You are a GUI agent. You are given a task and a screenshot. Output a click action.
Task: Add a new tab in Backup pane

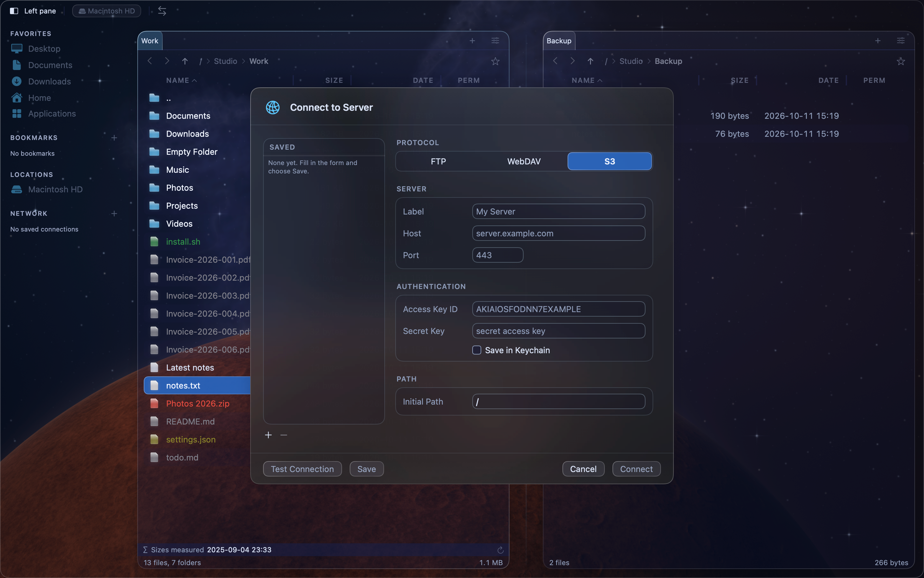[x=878, y=40]
